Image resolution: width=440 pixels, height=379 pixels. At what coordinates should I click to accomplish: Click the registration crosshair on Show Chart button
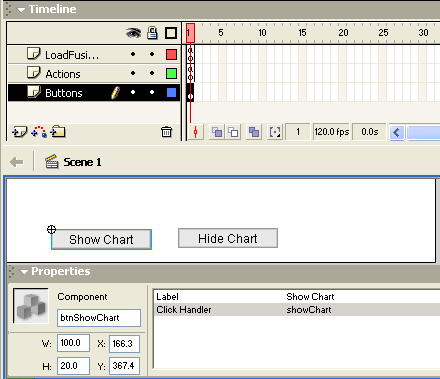click(x=51, y=230)
